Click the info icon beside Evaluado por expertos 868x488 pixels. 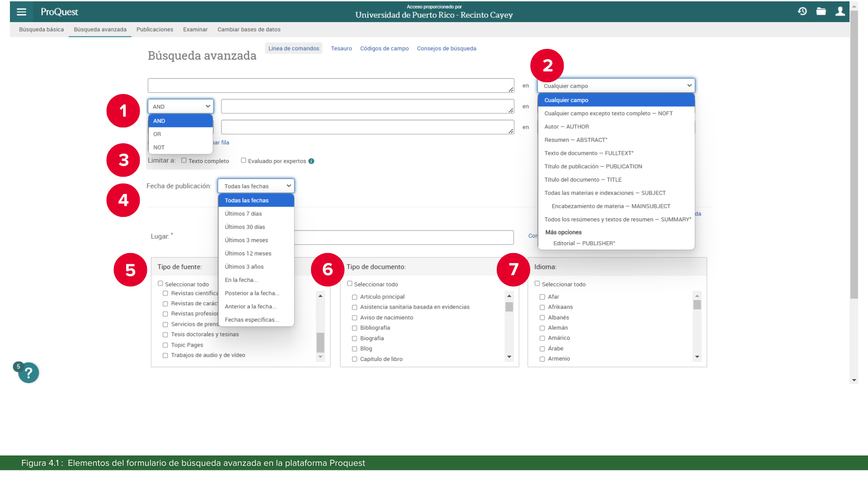click(x=311, y=161)
